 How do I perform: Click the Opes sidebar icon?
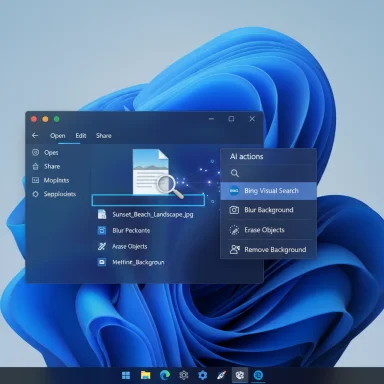tap(35, 153)
